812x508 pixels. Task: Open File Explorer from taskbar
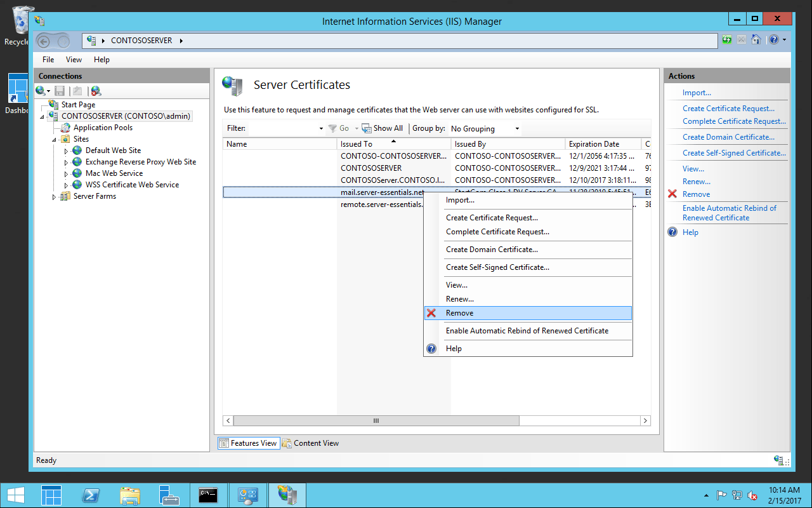(129, 495)
